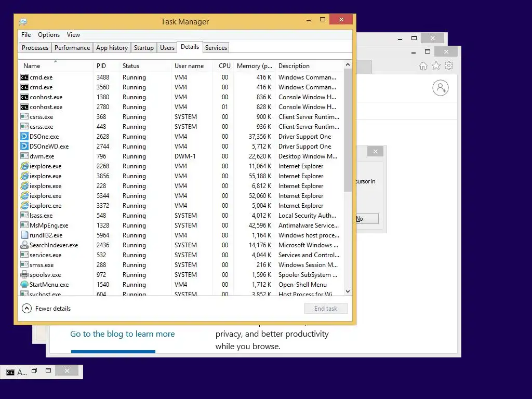
Task: Sort by the PID column header
Action: pos(106,66)
